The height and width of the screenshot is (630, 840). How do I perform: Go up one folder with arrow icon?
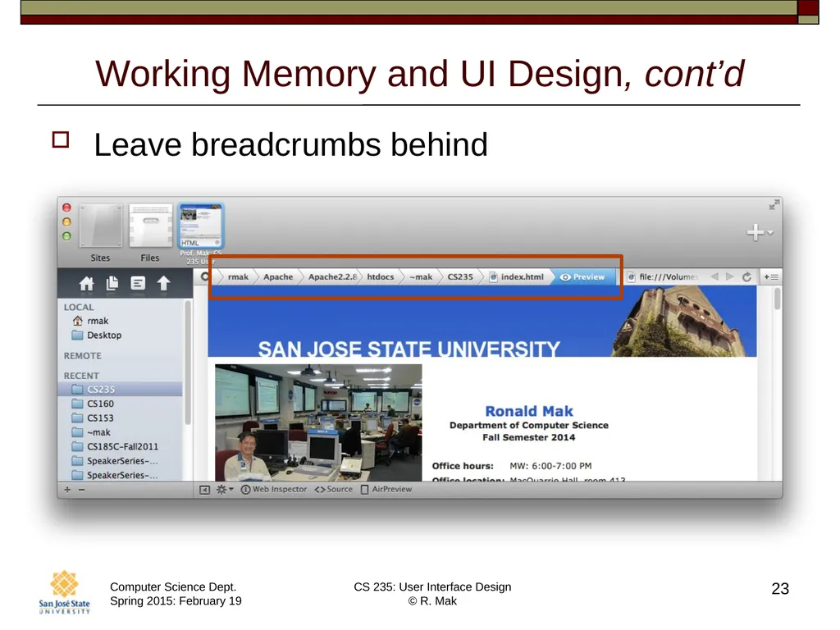click(163, 283)
